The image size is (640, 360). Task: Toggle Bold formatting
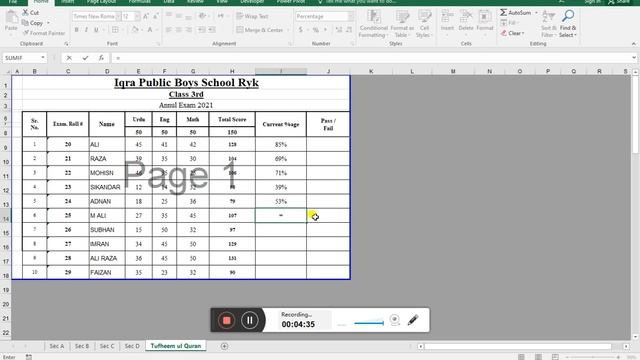click(76, 30)
